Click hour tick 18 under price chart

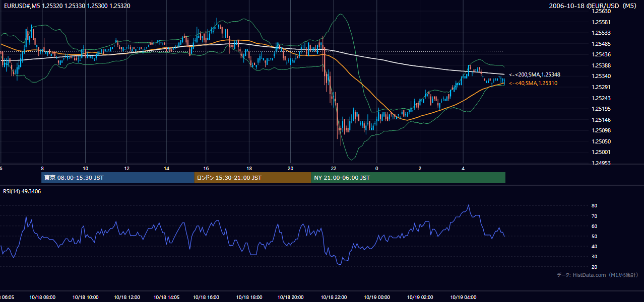(249, 169)
